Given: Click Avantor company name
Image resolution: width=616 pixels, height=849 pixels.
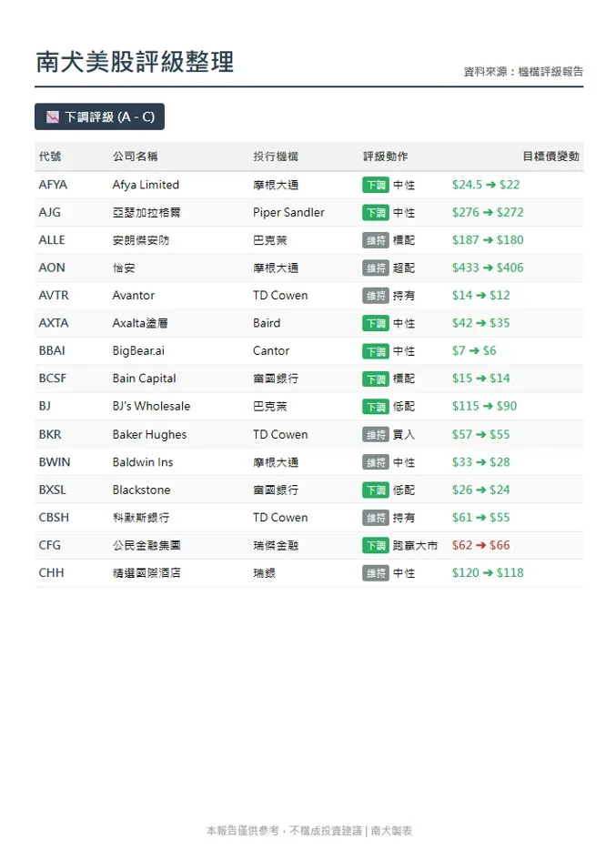Looking at the screenshot, I should [x=133, y=295].
